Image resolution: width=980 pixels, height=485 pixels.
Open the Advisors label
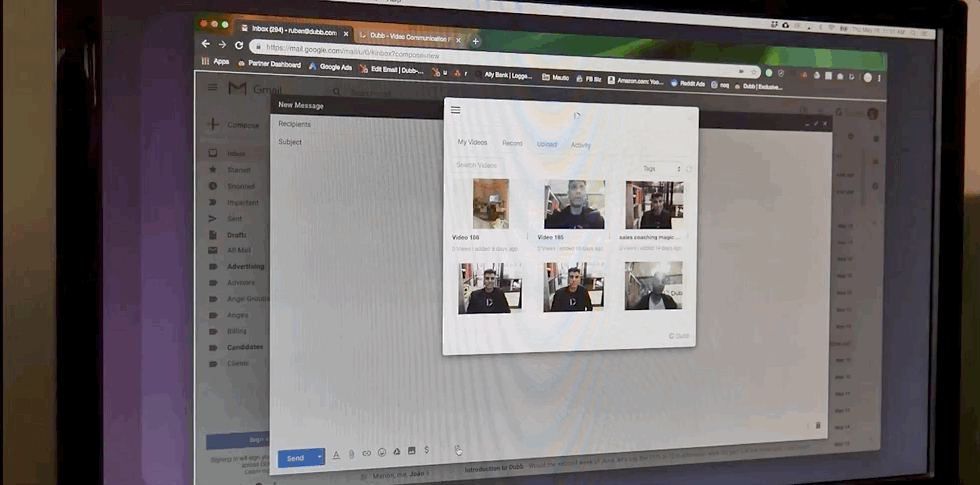pos(241,283)
